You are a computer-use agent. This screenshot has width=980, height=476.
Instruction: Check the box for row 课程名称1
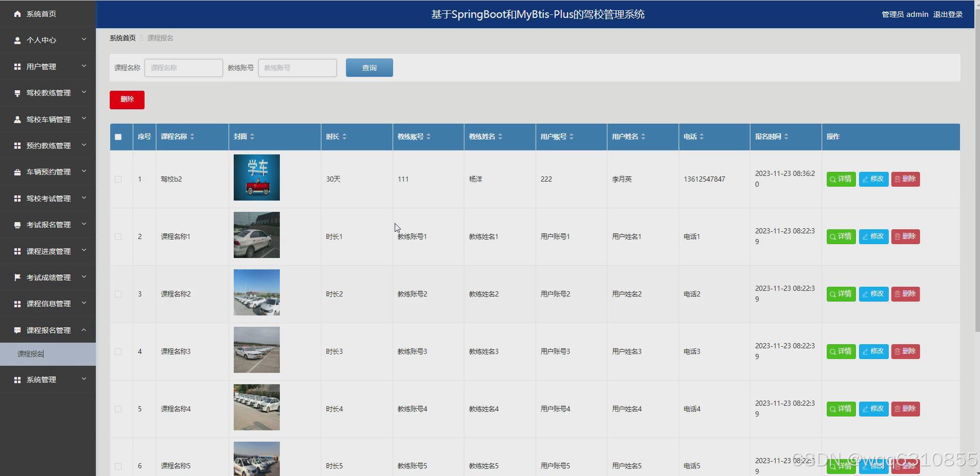pyautogui.click(x=118, y=236)
